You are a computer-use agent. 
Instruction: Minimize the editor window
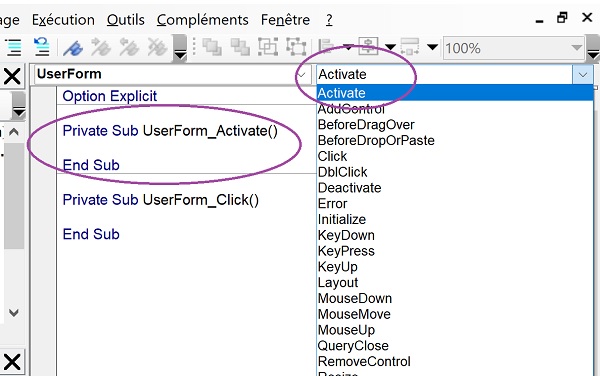click(540, 21)
